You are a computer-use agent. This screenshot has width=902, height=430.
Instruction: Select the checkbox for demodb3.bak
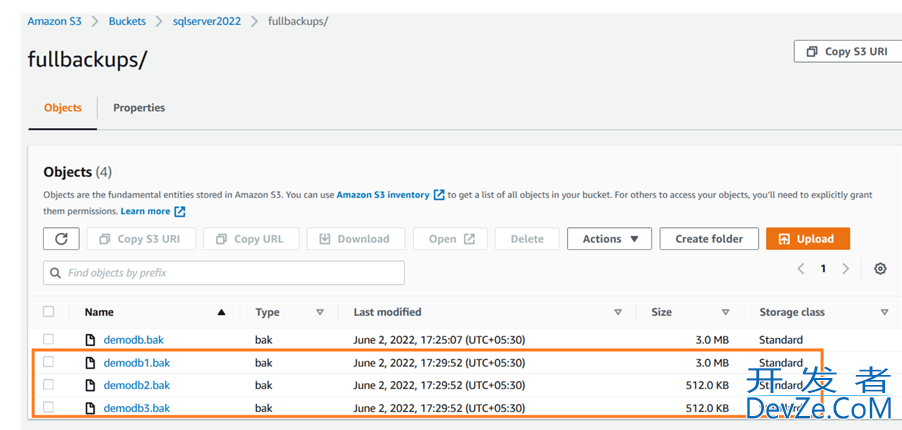[x=48, y=407]
